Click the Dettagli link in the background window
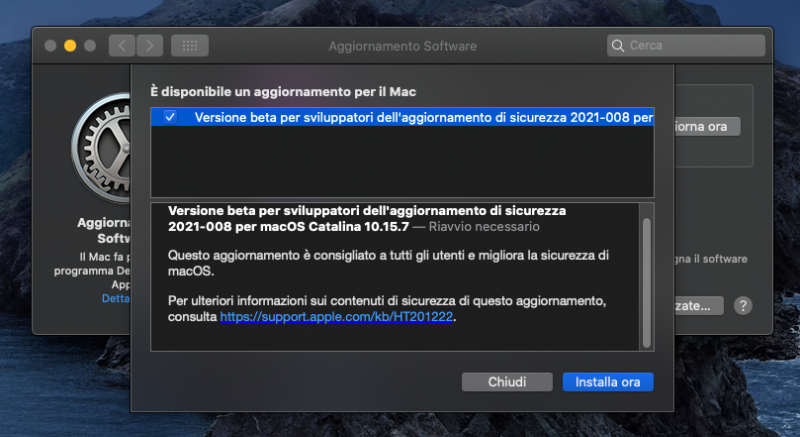 (x=116, y=298)
